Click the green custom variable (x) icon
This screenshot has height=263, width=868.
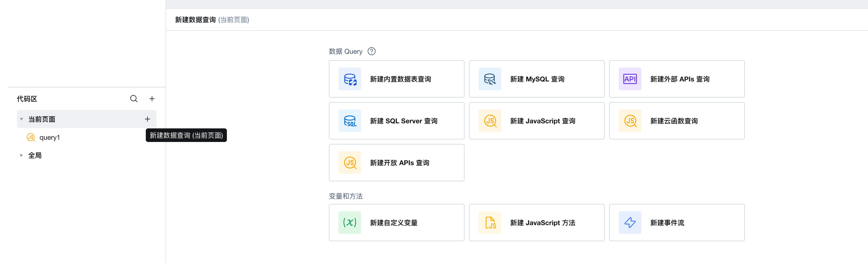[x=350, y=223]
